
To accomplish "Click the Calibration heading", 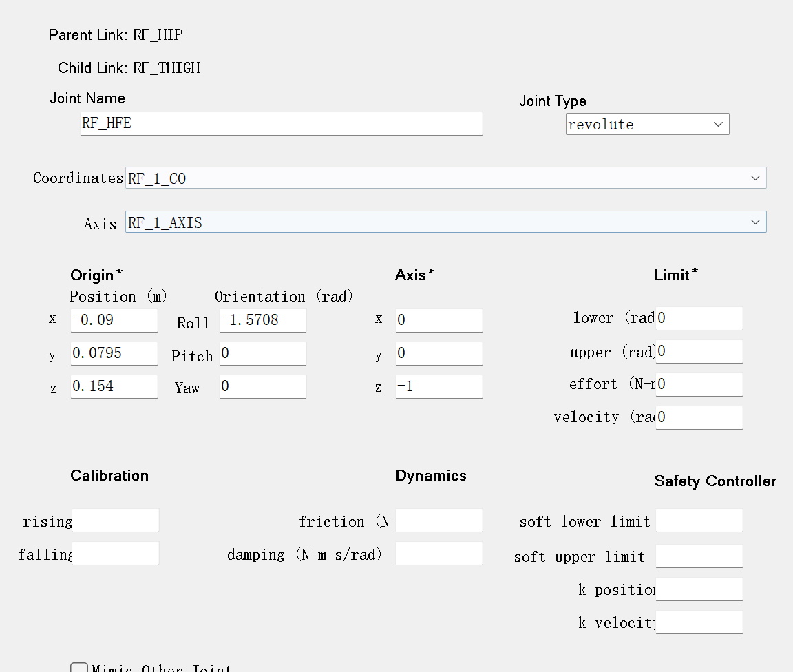I will click(109, 476).
